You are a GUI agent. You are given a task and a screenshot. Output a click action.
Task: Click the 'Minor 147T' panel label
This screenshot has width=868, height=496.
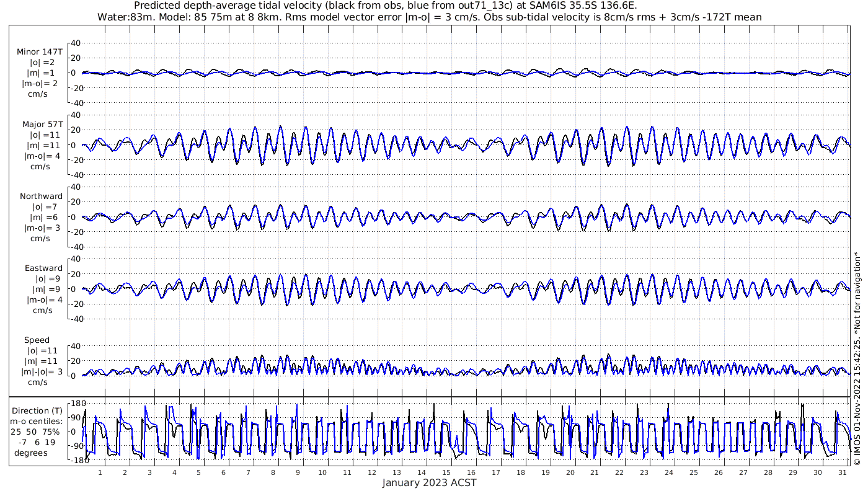point(40,52)
